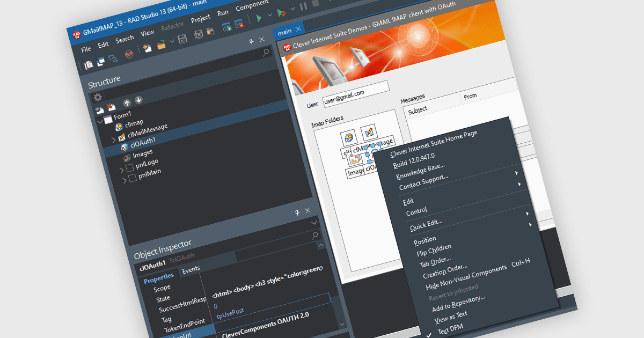Expand the pnlMain tree node
Viewport: 644px width, 338px height.
[x=125, y=181]
